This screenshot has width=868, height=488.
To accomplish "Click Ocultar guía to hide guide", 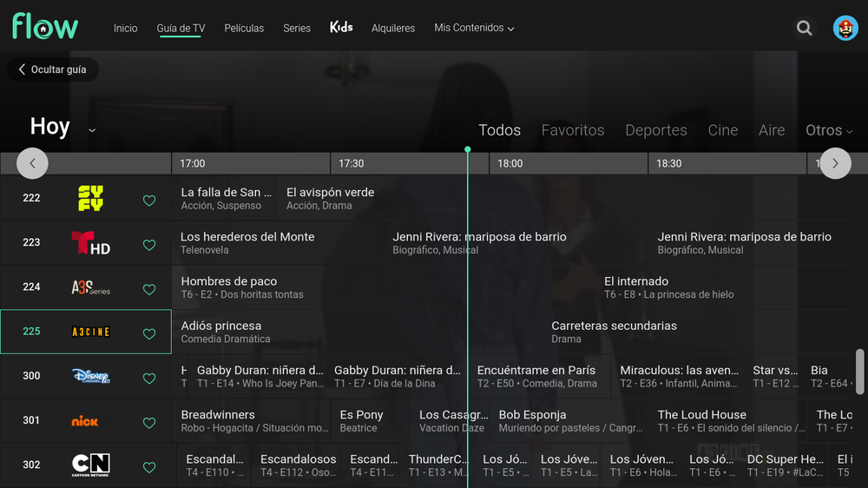I will (x=52, y=69).
